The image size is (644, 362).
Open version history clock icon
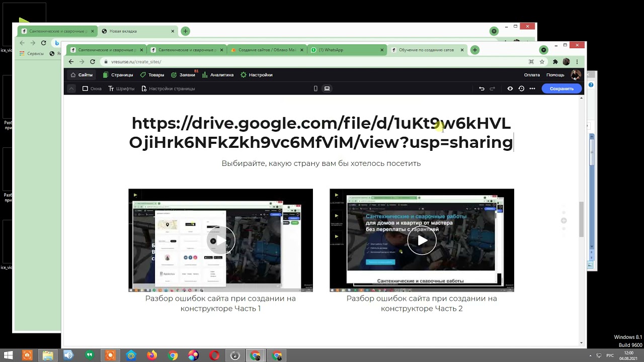(521, 88)
